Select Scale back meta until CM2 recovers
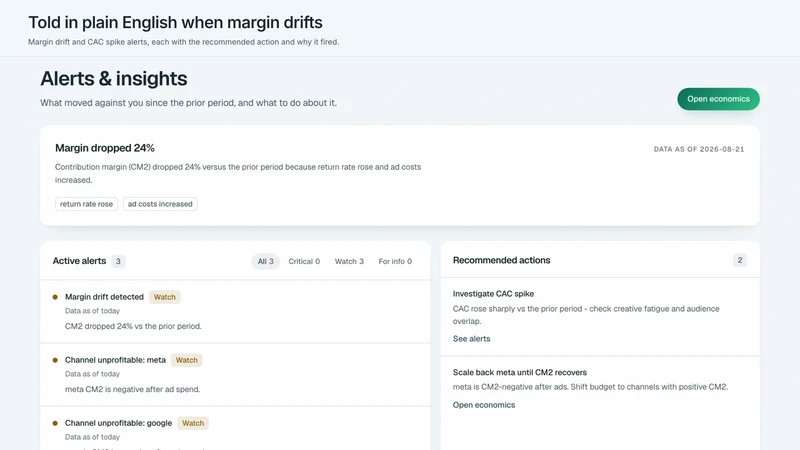Screen dimensions: 800x450 [x=520, y=372]
